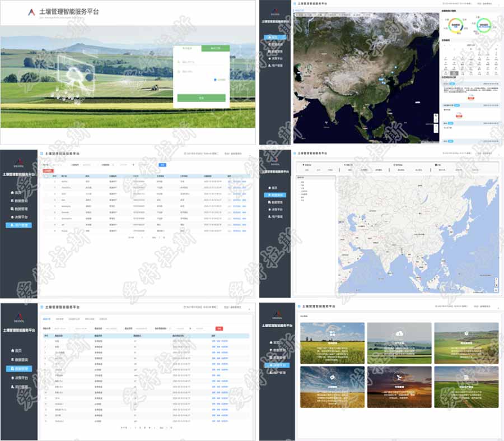The width and height of the screenshot is (504, 441).
Task: Open the sunset field card on the decision platform
Action: 399,387
